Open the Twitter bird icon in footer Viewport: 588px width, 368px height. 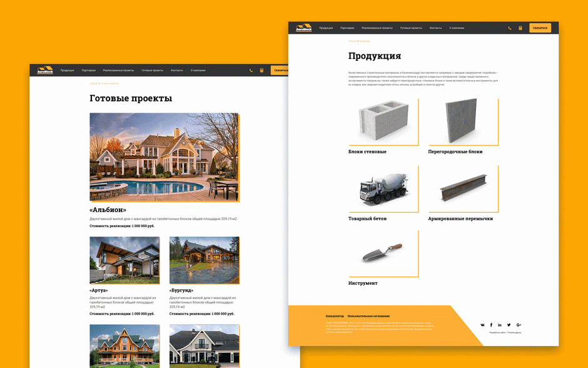[x=509, y=325]
